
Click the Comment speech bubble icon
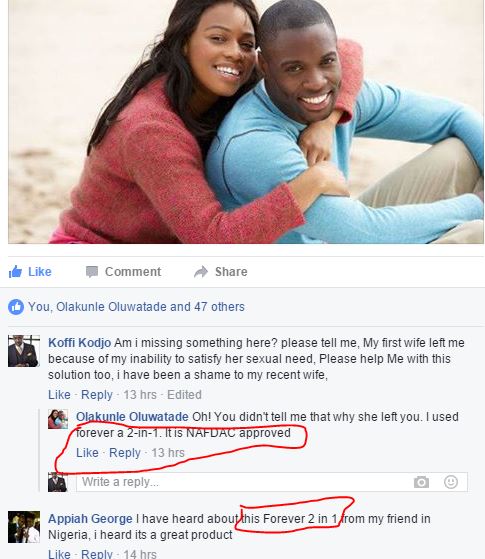(92, 272)
